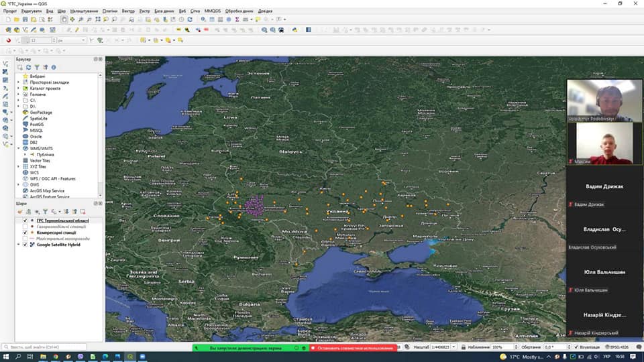
Task: Click the Refresh map canvas icon
Action: point(190,19)
